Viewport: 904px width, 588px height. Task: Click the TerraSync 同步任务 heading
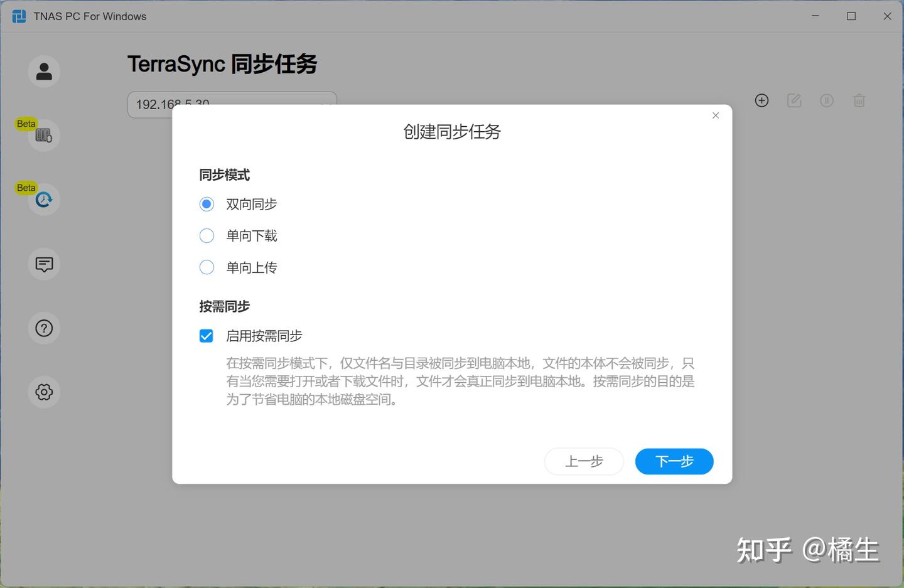click(223, 63)
